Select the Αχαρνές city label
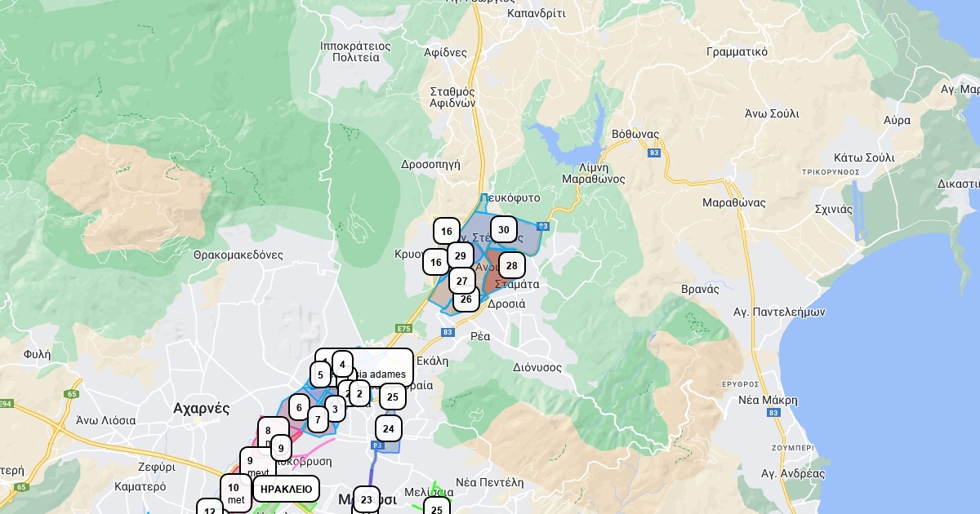This screenshot has width=980, height=514. coord(201,408)
